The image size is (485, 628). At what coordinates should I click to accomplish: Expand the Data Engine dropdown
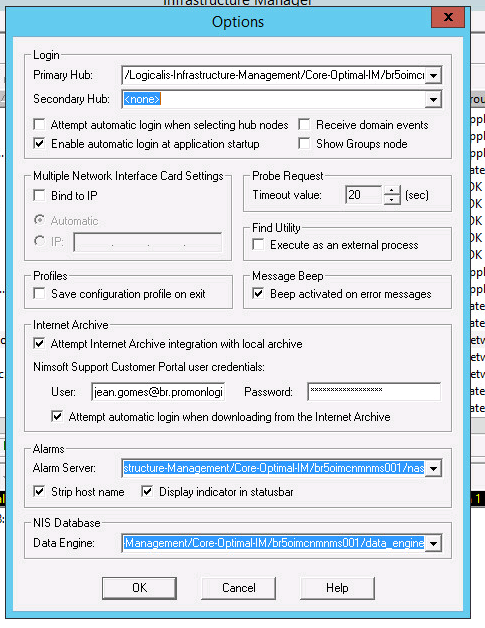pos(433,543)
